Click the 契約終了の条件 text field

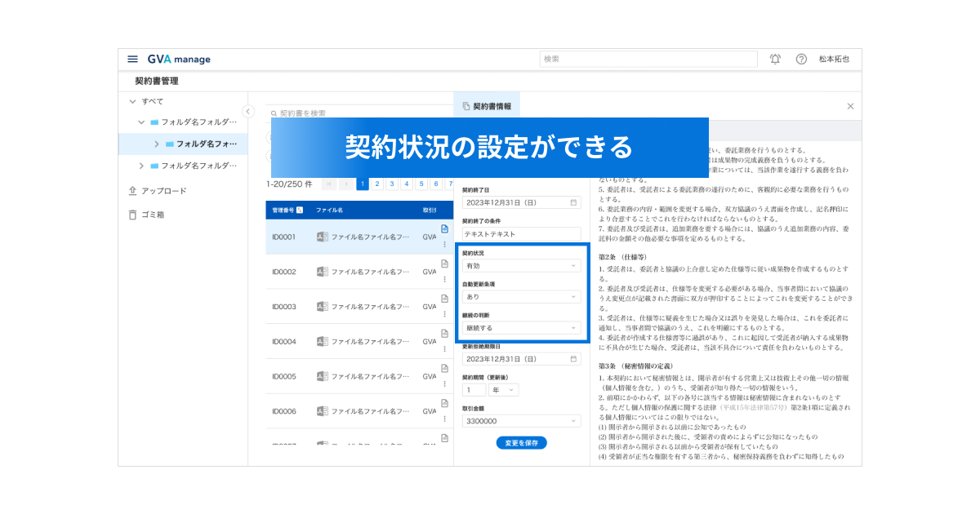522,233
